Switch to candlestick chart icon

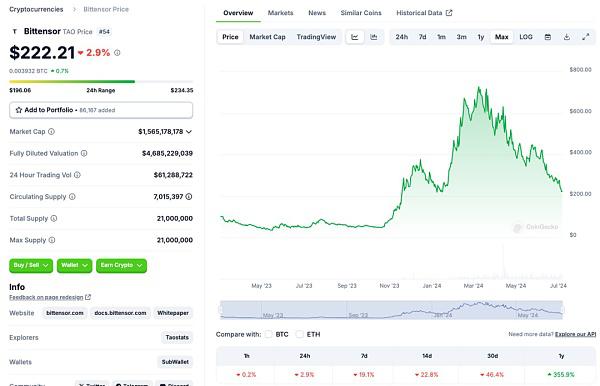tap(374, 37)
